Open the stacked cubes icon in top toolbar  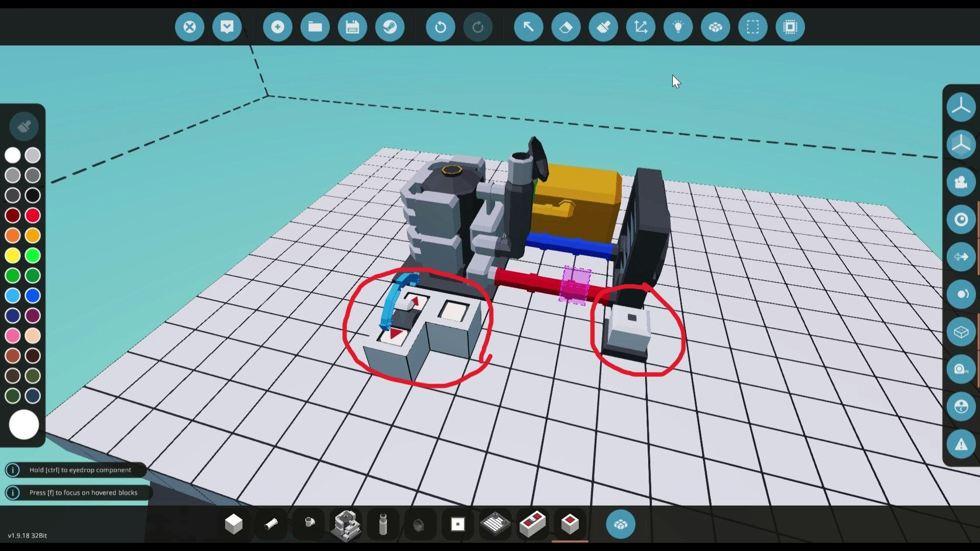coord(716,27)
